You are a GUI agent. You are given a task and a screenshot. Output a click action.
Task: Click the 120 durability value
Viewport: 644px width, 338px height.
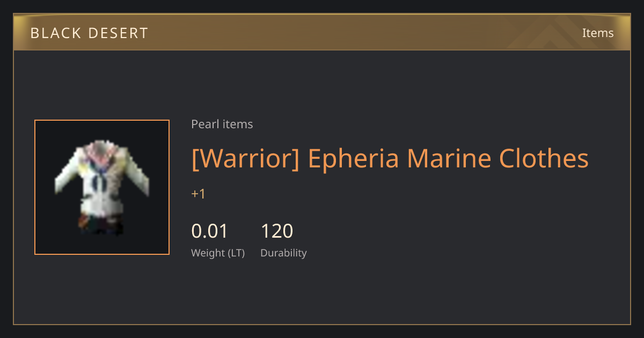(277, 231)
